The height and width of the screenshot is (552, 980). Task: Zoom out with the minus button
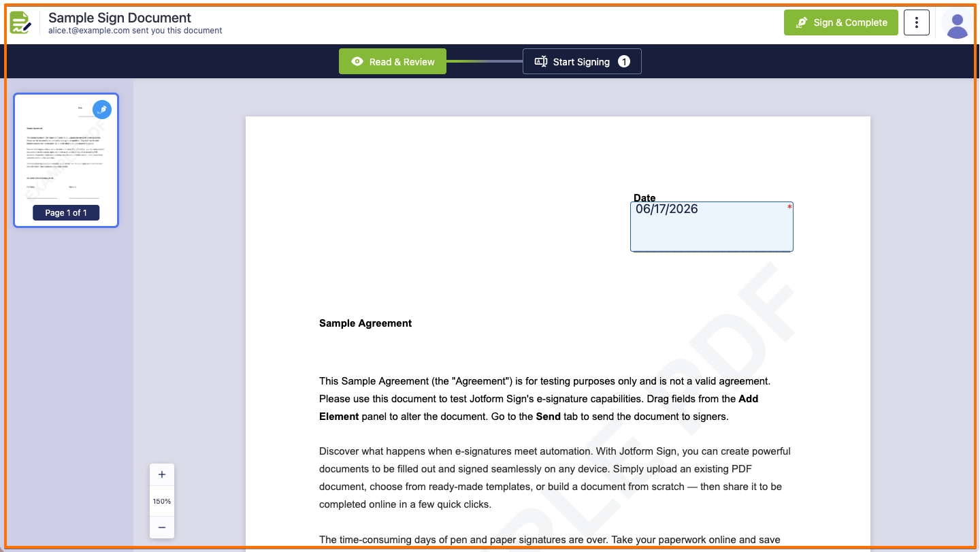point(162,527)
